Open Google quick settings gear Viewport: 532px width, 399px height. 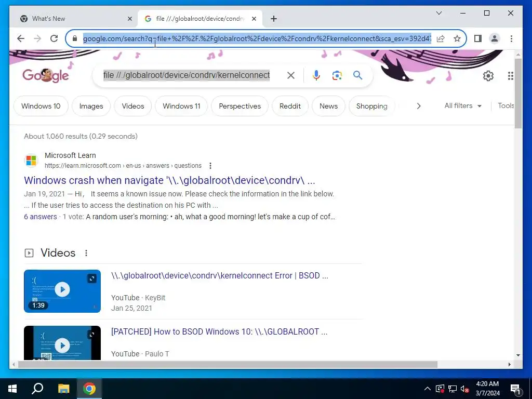click(x=488, y=76)
